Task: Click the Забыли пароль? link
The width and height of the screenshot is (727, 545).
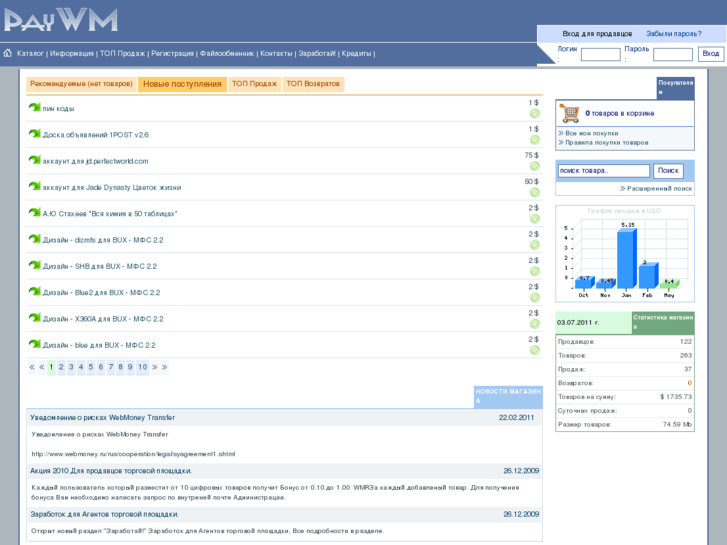Action: click(x=674, y=34)
